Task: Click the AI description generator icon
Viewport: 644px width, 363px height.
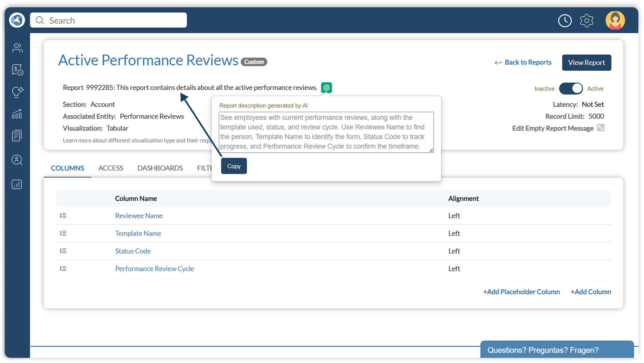Action: [326, 88]
